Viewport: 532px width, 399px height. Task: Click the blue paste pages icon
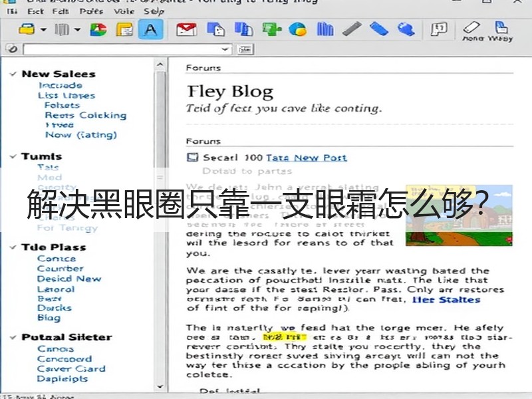pyautogui.click(x=243, y=29)
